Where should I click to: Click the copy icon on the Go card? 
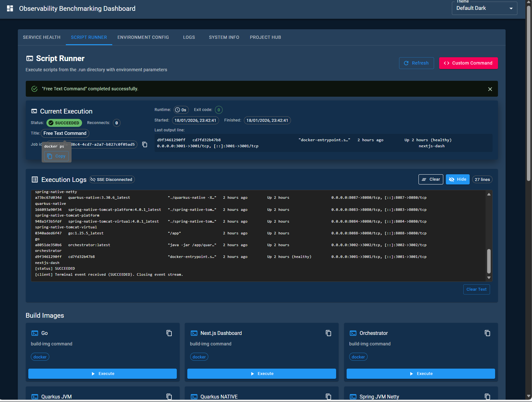coord(169,333)
